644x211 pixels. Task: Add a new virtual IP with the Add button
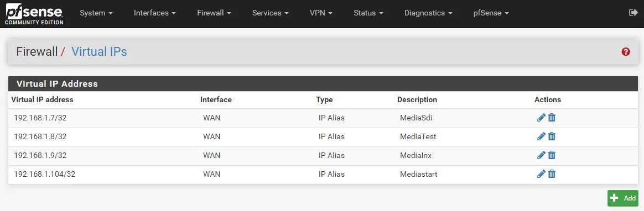622,198
